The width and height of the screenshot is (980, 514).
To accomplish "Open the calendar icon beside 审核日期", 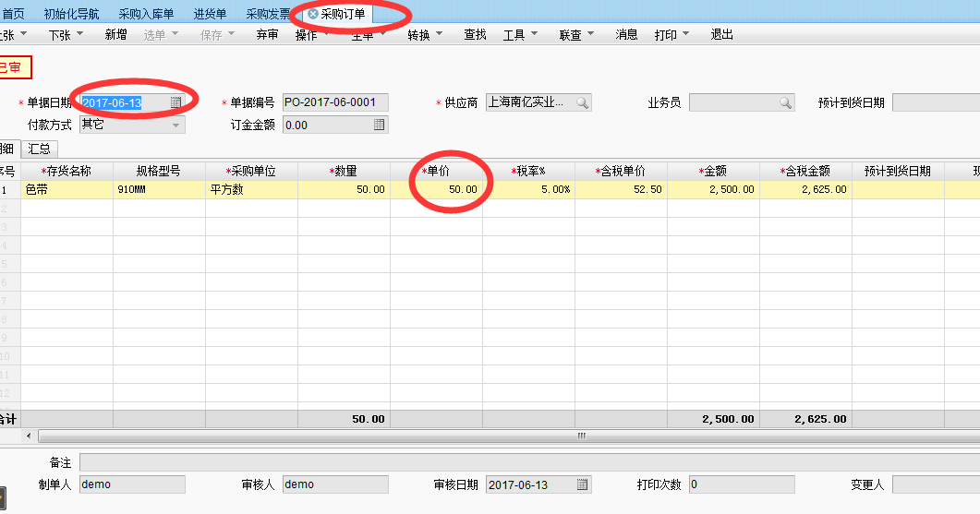I will click(582, 484).
